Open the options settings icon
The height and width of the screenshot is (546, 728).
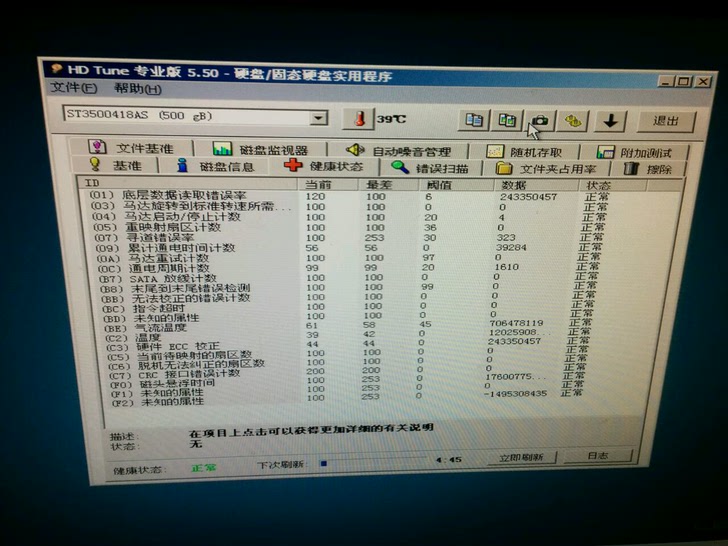point(573,122)
